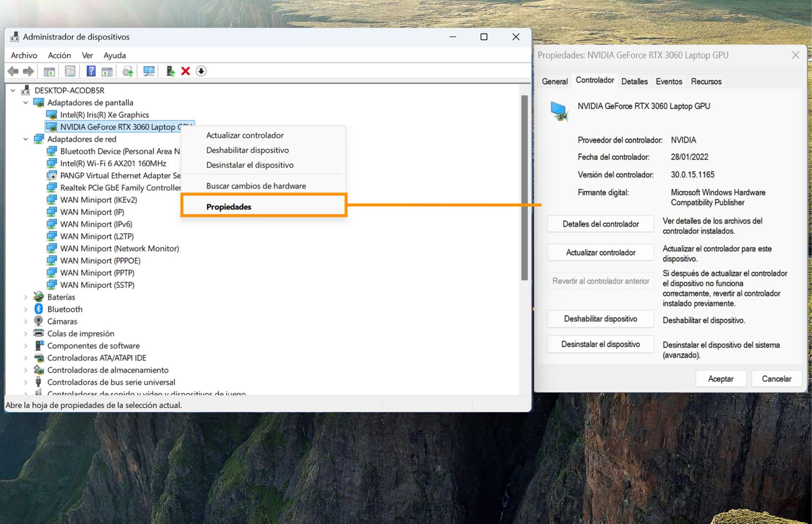Switch to the 'Eventos' tab
Screen dimensions: 812x524
coord(668,81)
